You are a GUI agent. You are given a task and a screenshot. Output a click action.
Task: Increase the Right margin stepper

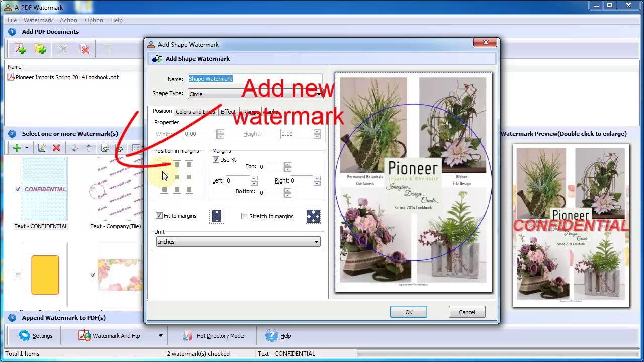(317, 178)
